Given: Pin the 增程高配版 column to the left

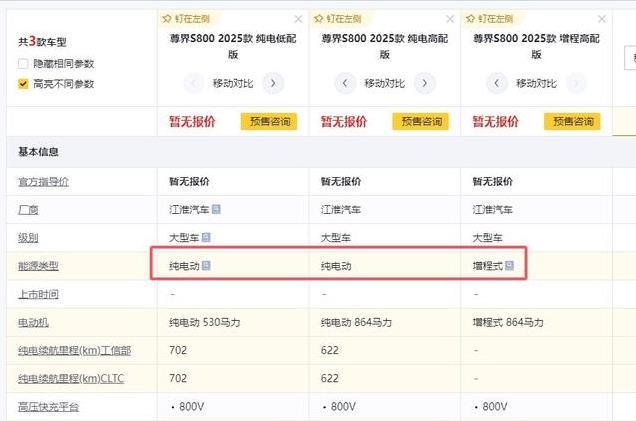Looking at the screenshot, I should (489, 19).
